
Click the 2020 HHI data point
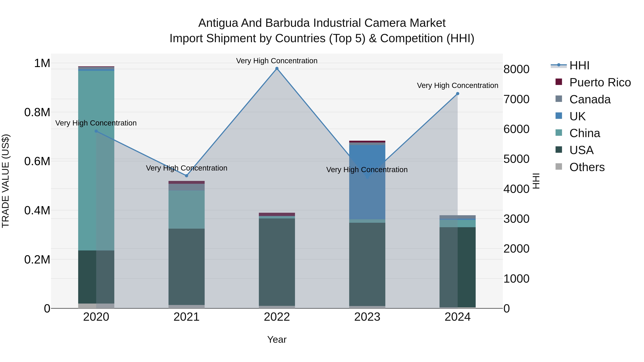96,131
